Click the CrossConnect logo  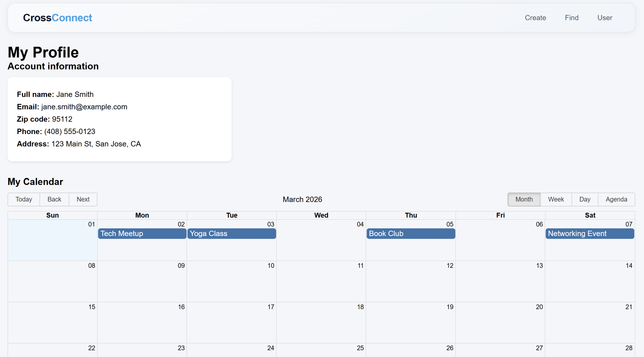pyautogui.click(x=57, y=18)
